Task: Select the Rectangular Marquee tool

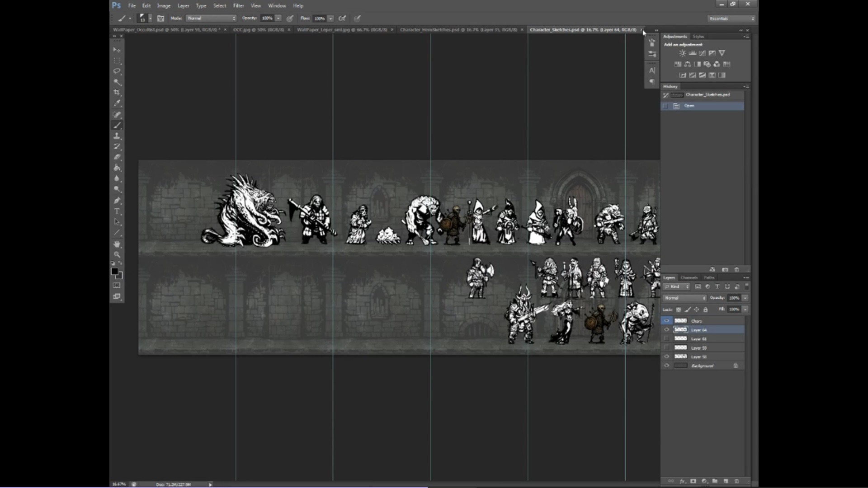Action: (117, 61)
